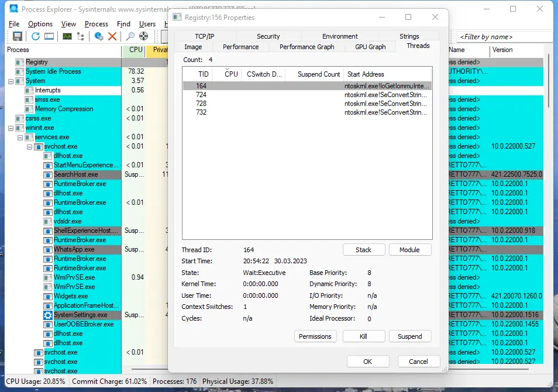This screenshot has height=392, width=558.
Task: Select thread row with TID 732
Action: pos(307,112)
